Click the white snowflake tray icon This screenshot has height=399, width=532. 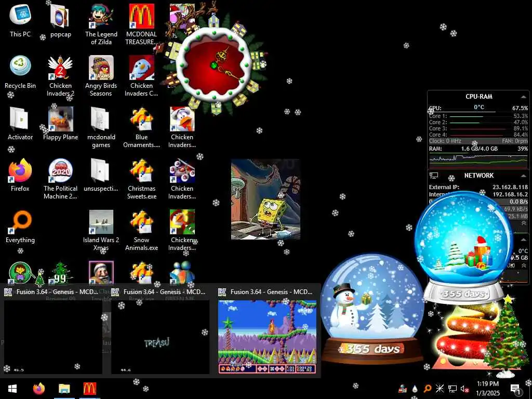click(440, 389)
